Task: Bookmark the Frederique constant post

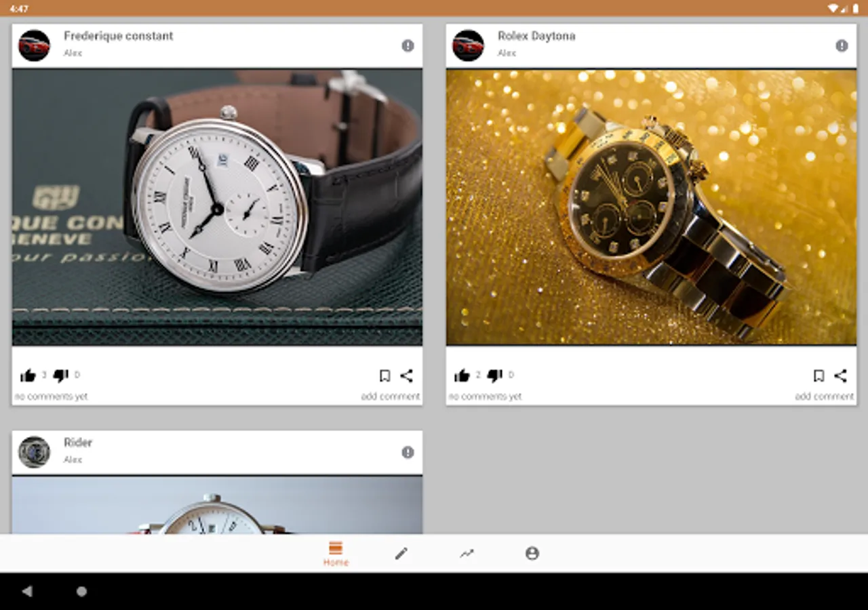Action: click(x=384, y=375)
